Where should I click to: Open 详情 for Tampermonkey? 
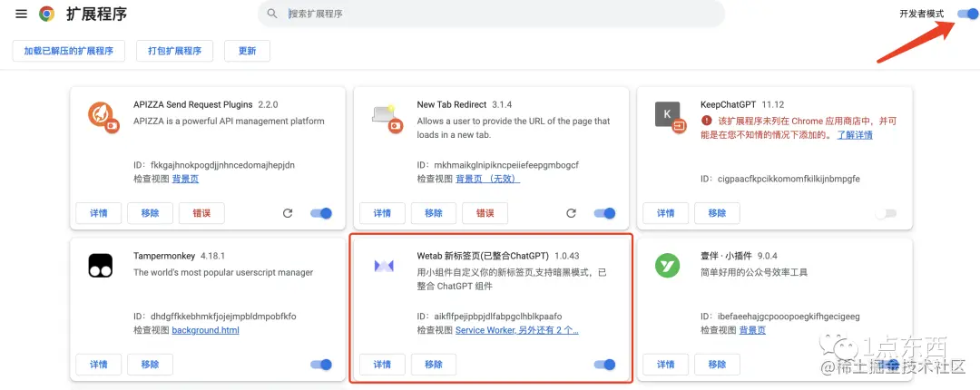99,365
